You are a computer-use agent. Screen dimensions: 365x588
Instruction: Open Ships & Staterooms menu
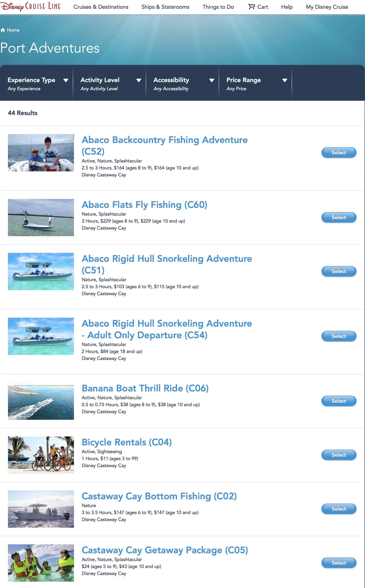[165, 7]
